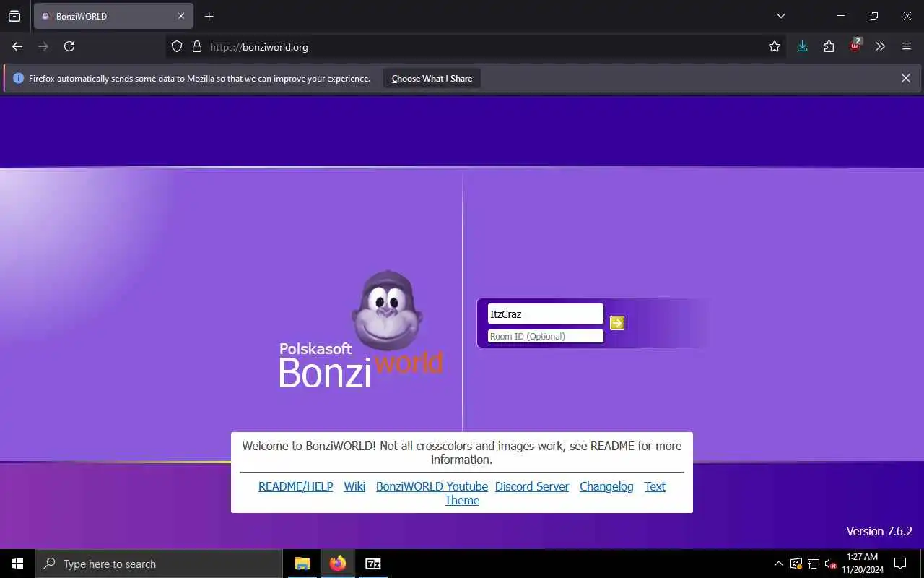Expand more tools overflow chevron

tap(880, 46)
